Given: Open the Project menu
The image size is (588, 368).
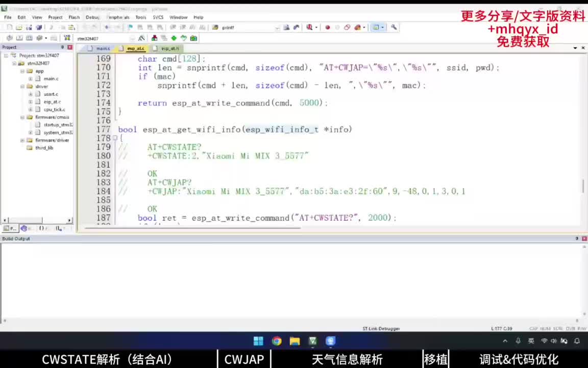Looking at the screenshot, I should point(55,17).
